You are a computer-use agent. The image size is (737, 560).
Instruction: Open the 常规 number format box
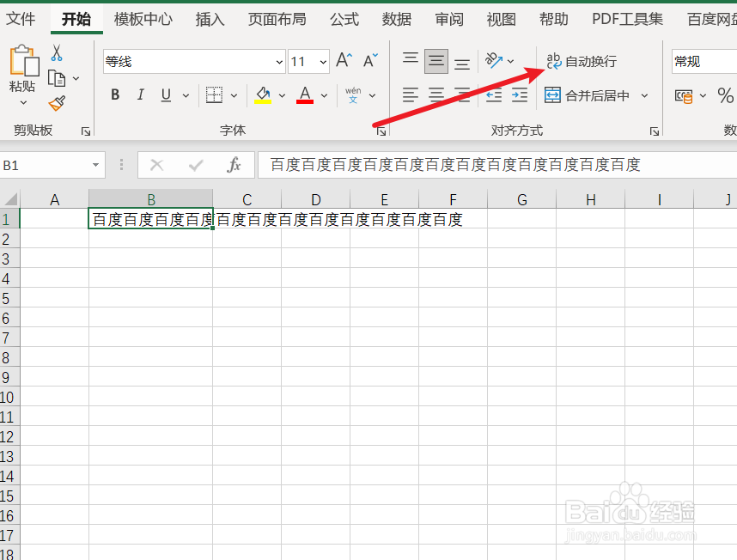click(x=704, y=62)
